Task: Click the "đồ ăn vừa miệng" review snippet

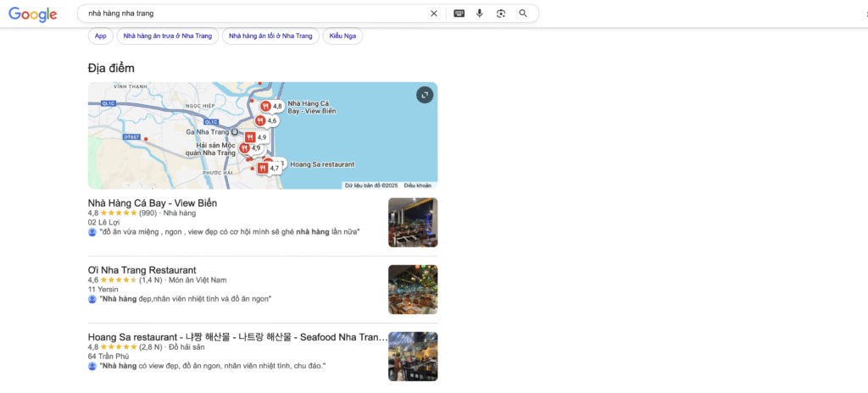Action: [229, 232]
